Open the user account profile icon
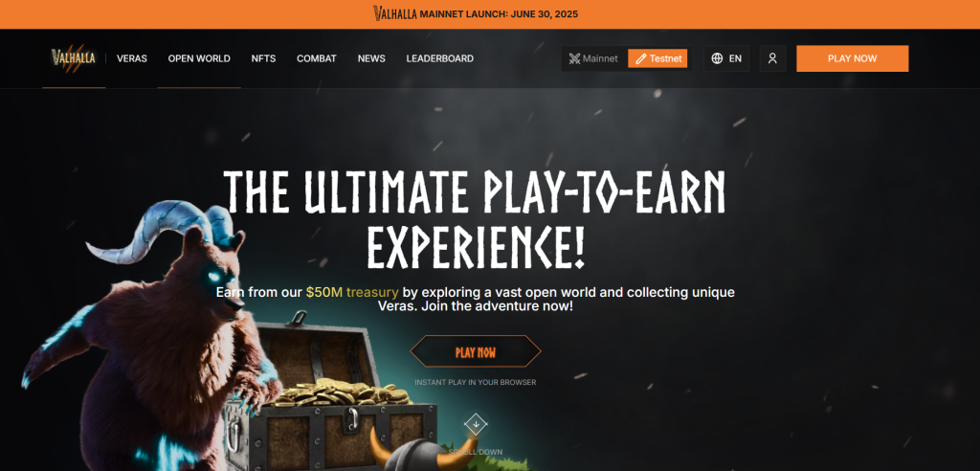Image resolution: width=980 pixels, height=471 pixels. coord(772,58)
